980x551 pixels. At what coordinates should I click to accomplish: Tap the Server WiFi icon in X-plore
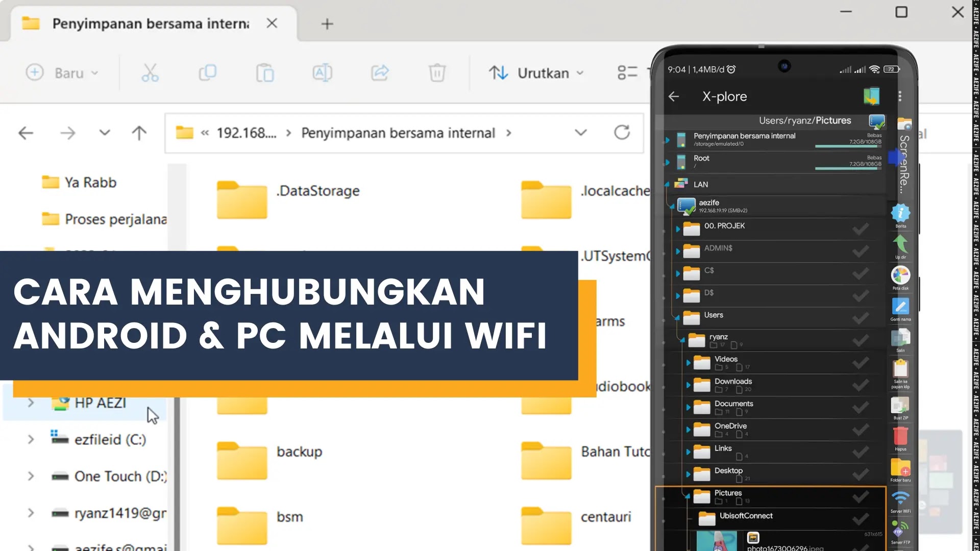[x=900, y=499]
